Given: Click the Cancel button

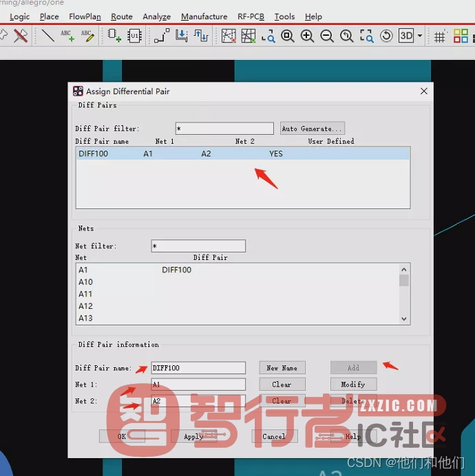Looking at the screenshot, I should (x=275, y=436).
